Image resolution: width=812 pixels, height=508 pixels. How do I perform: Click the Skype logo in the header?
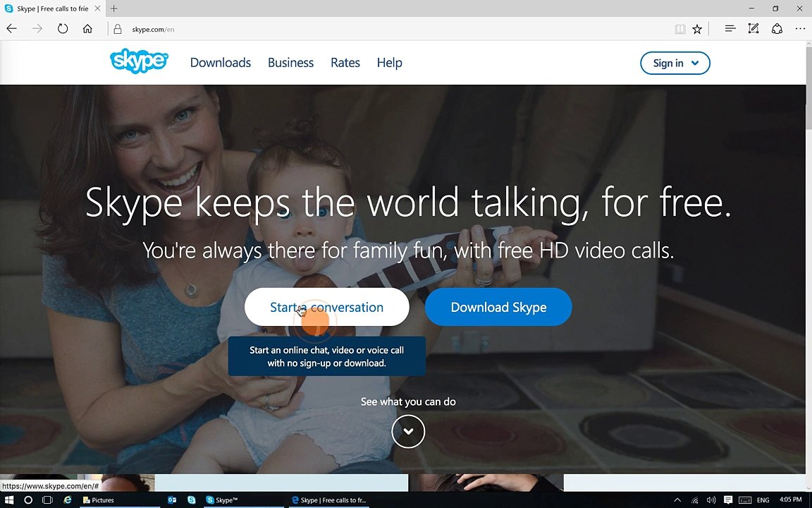click(139, 61)
